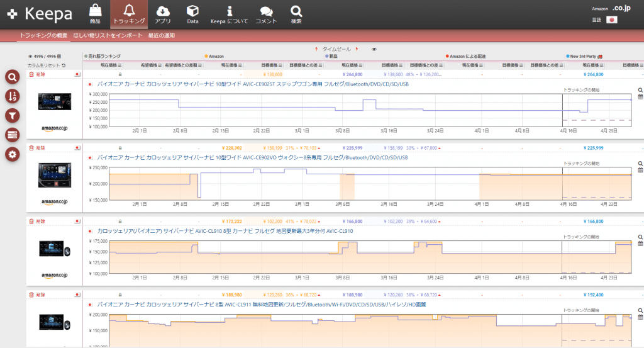
Task: Open the 売れ筋ランキング 現在価格 column menu
Action: 119,65
